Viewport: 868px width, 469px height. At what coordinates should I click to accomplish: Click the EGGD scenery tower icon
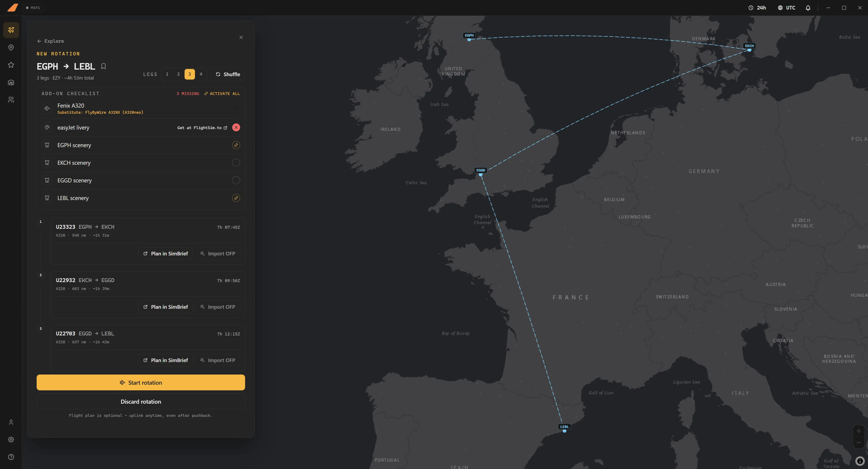(47, 180)
